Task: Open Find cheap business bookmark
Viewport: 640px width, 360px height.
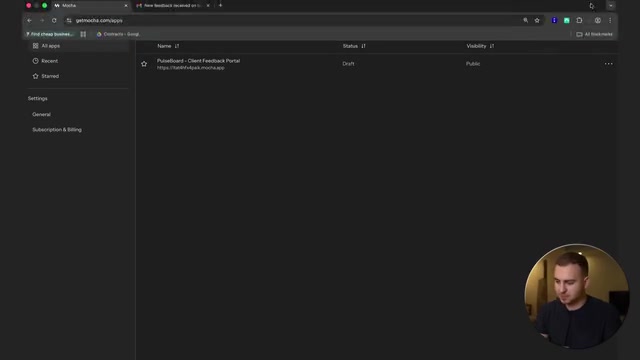Action: [x=49, y=34]
